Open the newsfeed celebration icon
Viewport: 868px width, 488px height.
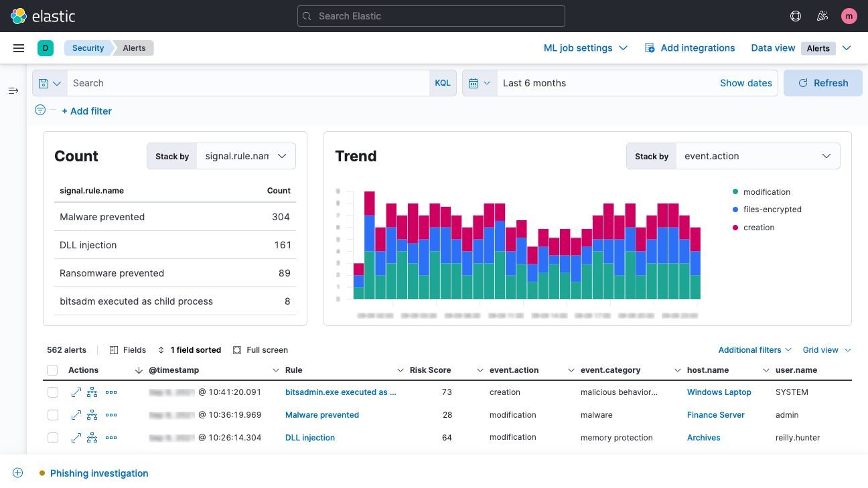(x=822, y=16)
